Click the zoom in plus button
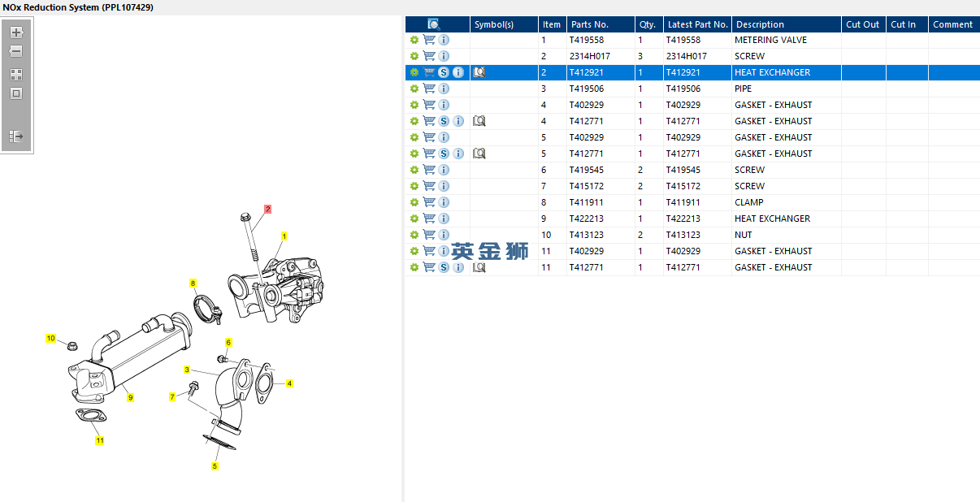The image size is (980, 502). pos(16,32)
